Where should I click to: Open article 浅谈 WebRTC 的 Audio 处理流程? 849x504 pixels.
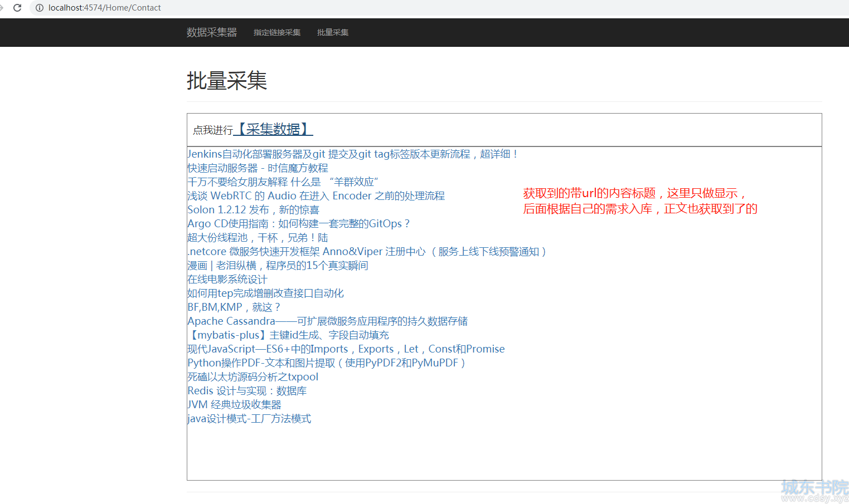tap(316, 196)
